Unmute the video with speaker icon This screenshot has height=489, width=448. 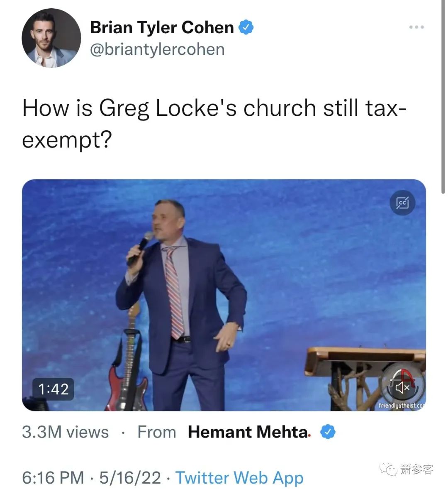coord(402,388)
